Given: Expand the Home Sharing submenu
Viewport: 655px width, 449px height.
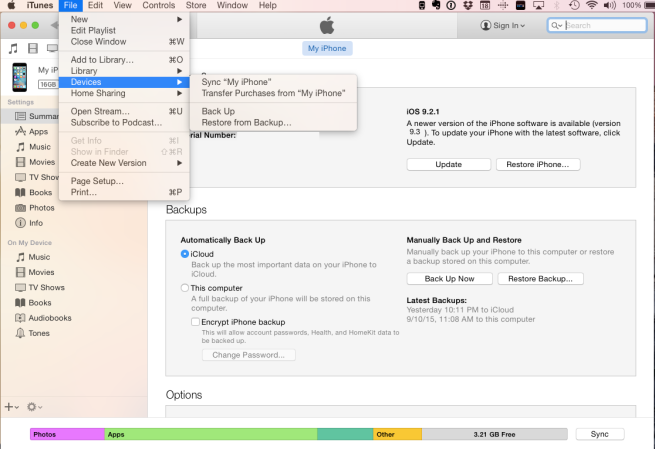Looking at the screenshot, I should point(126,93).
